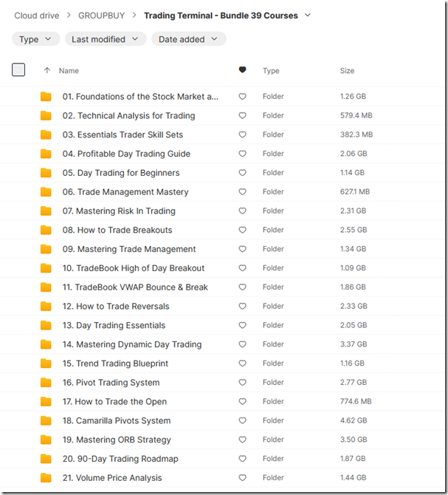448x495 pixels.
Task: Click the folder icon of 14. Mastering Dynamic Day Trading
Action: [x=46, y=344]
